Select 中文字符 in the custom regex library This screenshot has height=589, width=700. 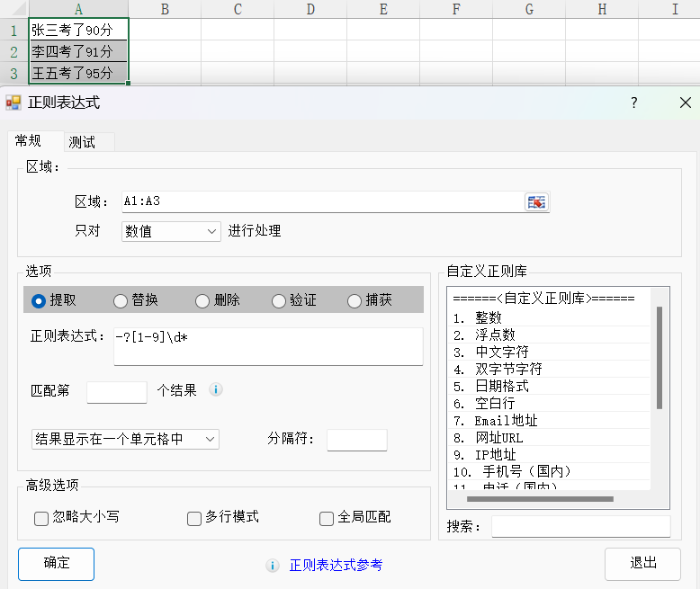tap(502, 352)
